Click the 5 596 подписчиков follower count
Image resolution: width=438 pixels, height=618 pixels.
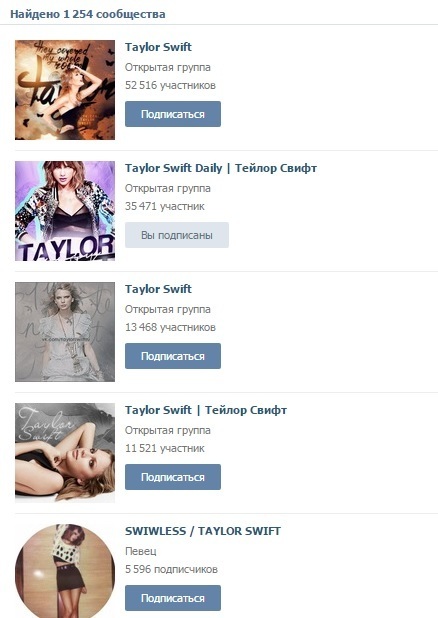point(171,569)
